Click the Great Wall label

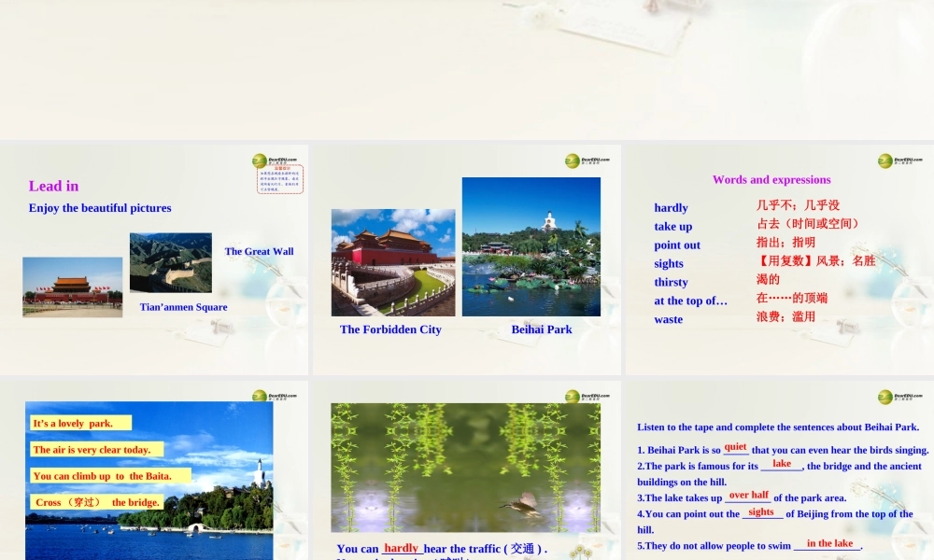[x=258, y=251]
